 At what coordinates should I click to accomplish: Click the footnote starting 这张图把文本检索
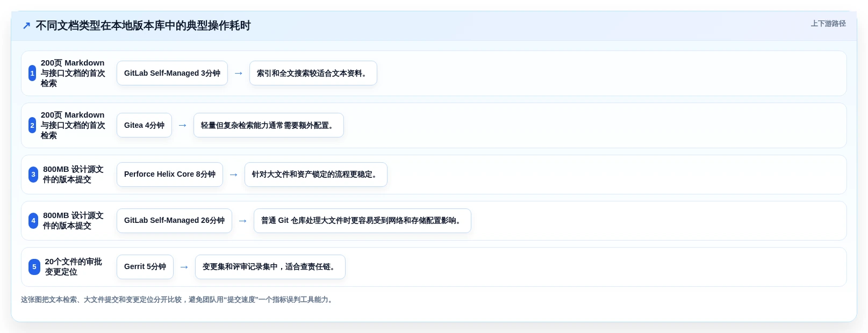tap(178, 300)
